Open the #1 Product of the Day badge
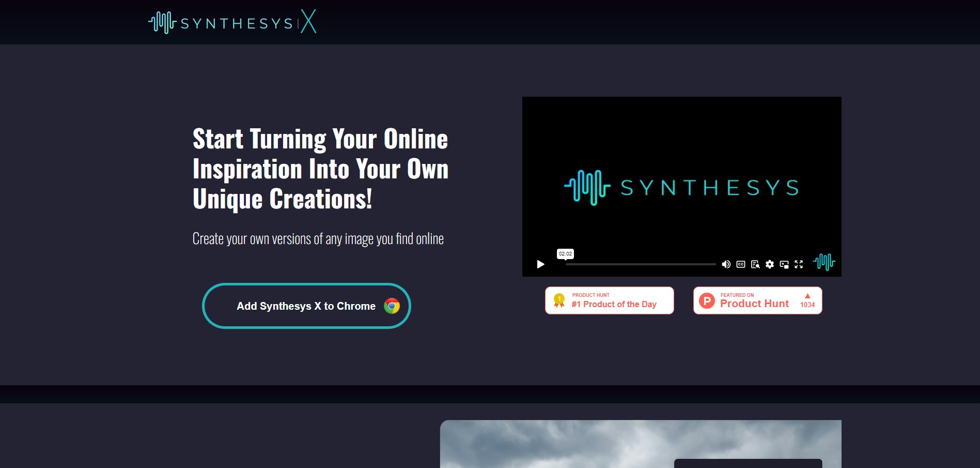Screen dimensions: 980x468 click(x=609, y=300)
